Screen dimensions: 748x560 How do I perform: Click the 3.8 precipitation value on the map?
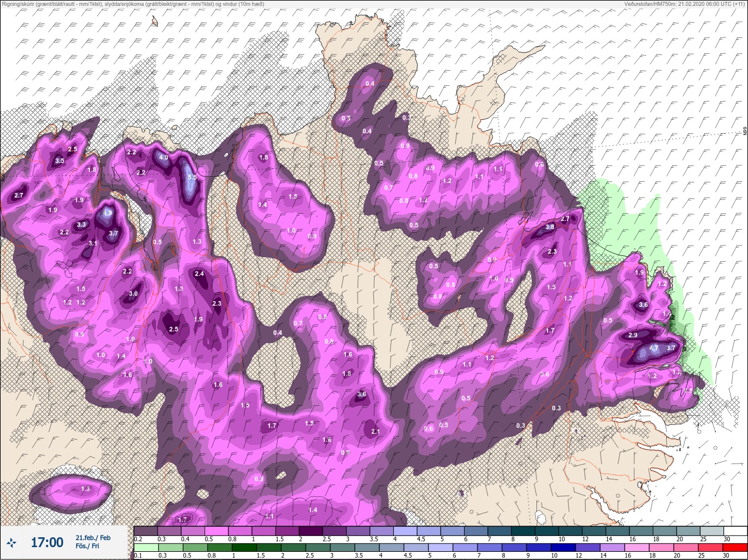coord(550,227)
